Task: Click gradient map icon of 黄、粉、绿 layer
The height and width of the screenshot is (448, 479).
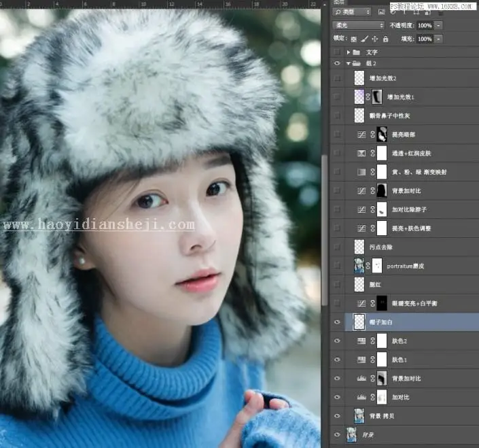Action: click(361, 172)
